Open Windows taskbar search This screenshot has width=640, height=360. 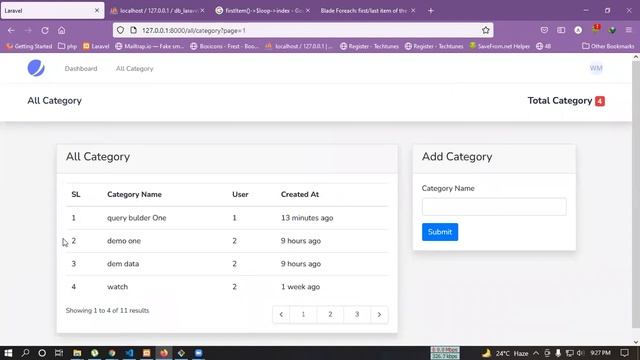pos(25,353)
